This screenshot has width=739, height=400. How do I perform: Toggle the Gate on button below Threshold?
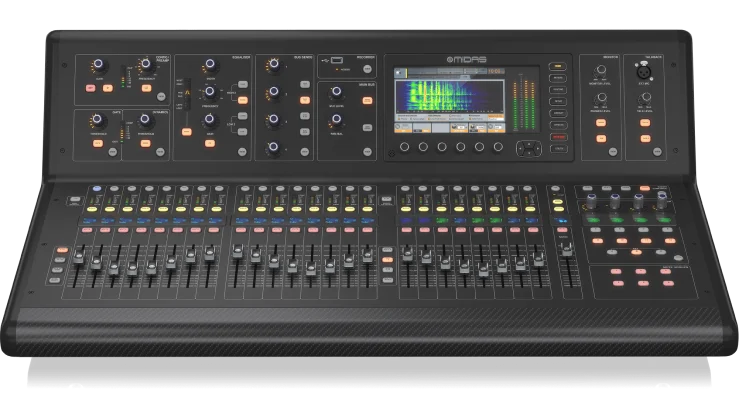click(x=98, y=144)
